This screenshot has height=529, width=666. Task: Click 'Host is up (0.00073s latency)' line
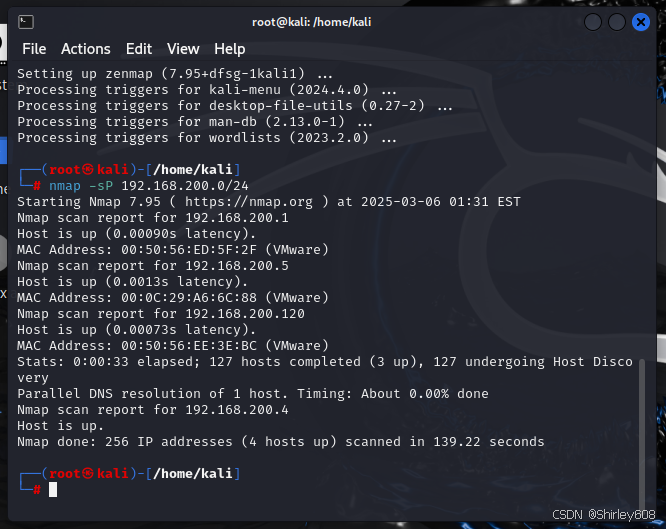pos(137,330)
